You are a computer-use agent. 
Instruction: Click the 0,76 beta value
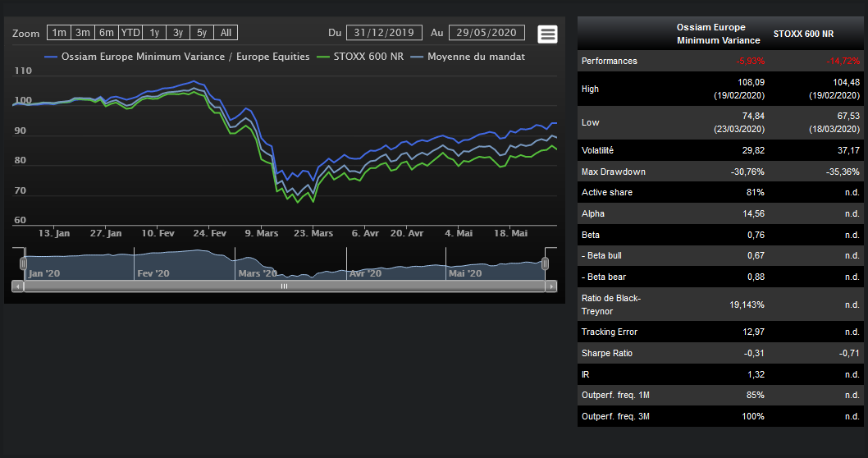point(756,235)
